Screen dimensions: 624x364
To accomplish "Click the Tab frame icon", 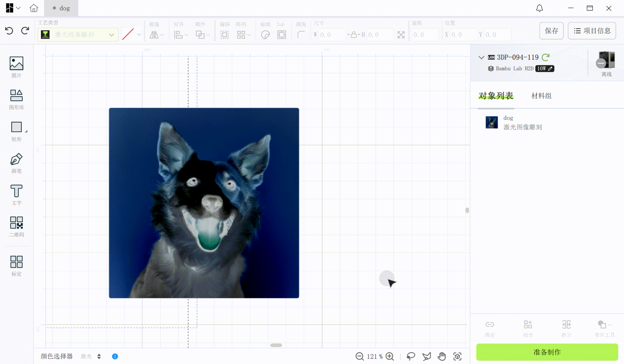I will tap(282, 35).
